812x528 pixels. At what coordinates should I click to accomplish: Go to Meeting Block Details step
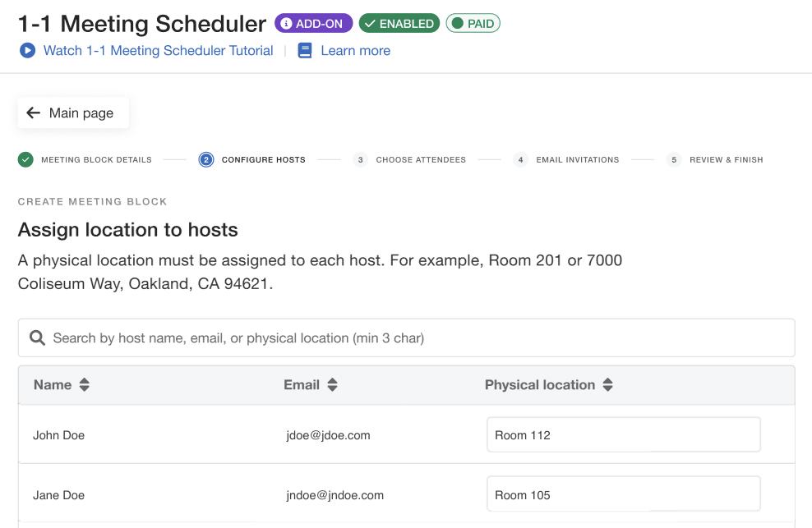96,159
